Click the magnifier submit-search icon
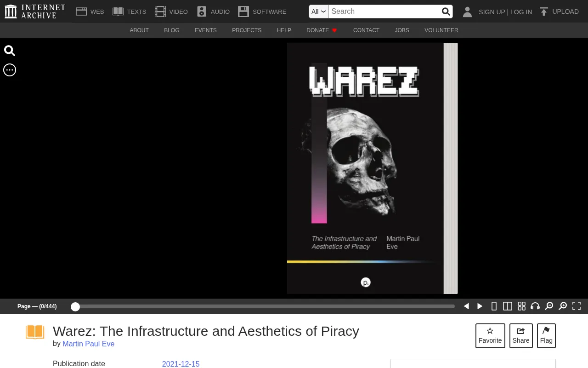 tap(446, 11)
